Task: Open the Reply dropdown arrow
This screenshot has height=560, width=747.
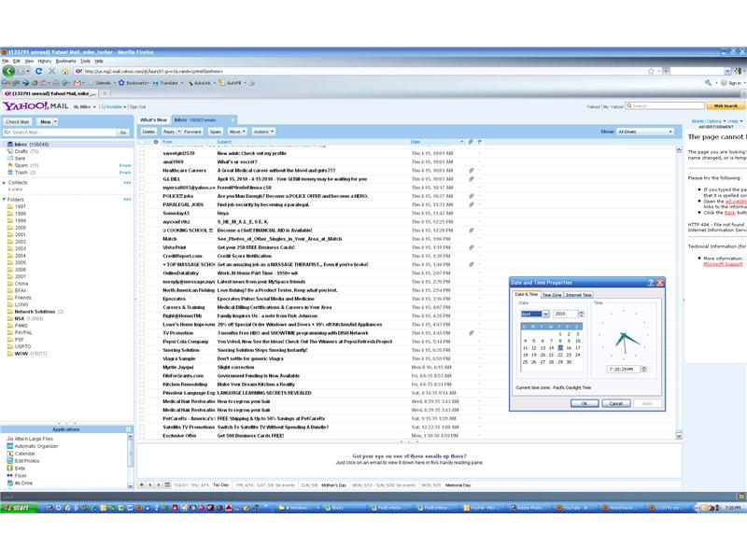Action: click(x=179, y=132)
